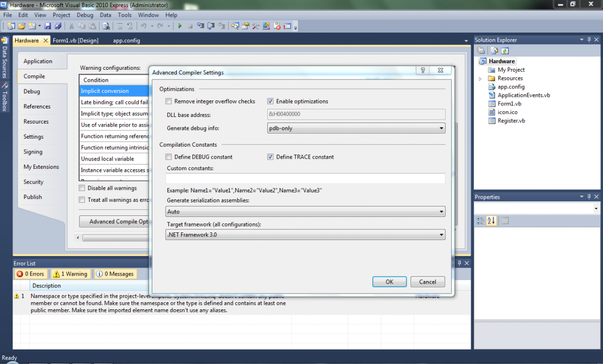
Task: Click the Toolbox wrench toolbar icon
Action: pyautogui.click(x=256, y=26)
